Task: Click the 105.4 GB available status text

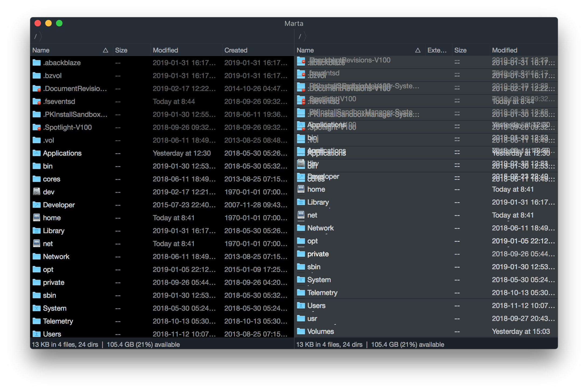Action: pos(143,344)
